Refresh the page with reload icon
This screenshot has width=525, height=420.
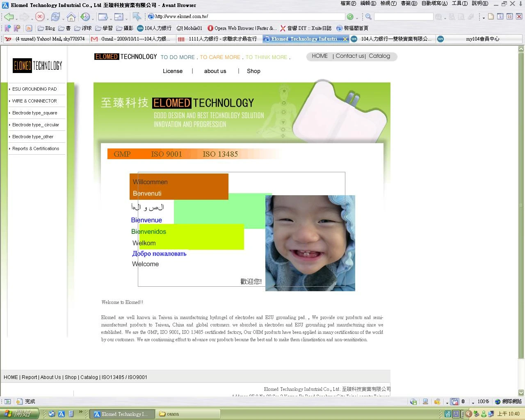coord(55,17)
